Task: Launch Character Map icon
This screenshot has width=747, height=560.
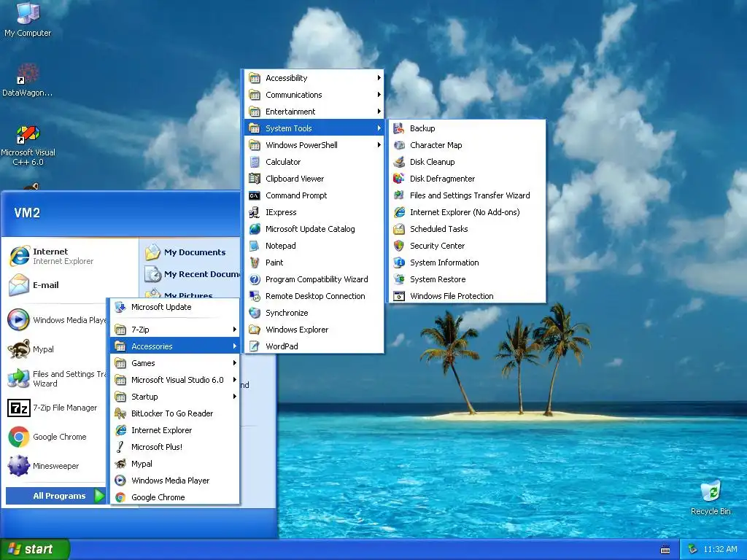Action: coord(399,145)
